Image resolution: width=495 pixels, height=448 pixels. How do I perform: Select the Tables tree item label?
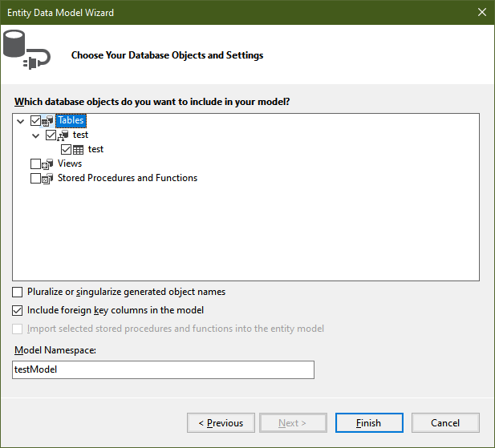(71, 120)
